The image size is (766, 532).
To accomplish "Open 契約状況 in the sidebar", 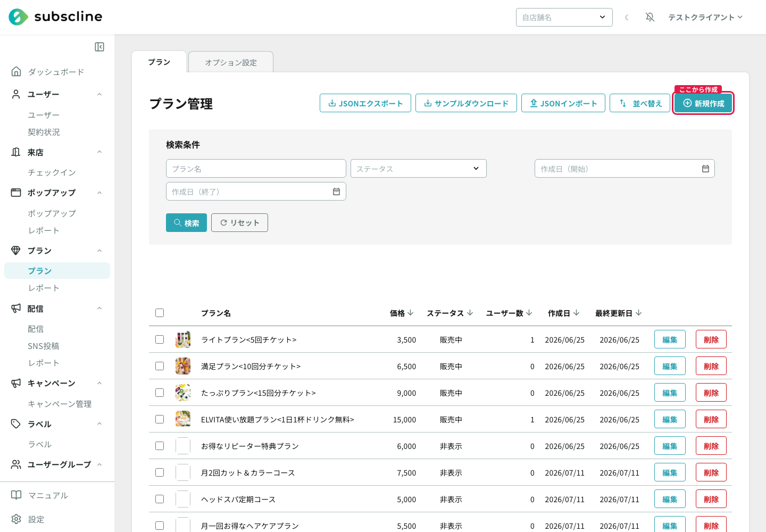I will (44, 132).
